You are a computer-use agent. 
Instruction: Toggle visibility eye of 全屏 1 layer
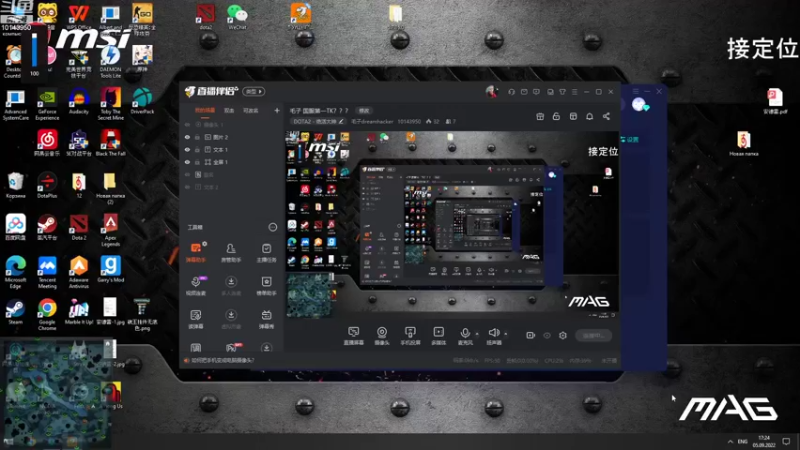tap(187, 162)
